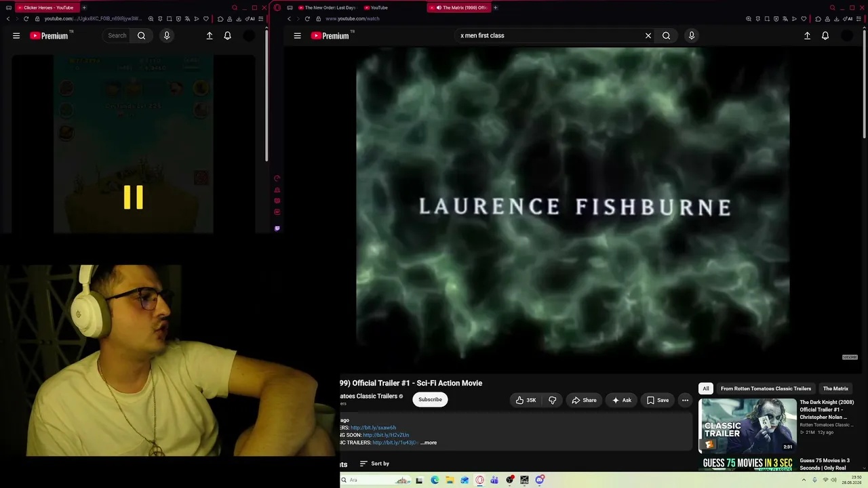Open new tab in right browser window
The height and width of the screenshot is (488, 868).
point(495,7)
